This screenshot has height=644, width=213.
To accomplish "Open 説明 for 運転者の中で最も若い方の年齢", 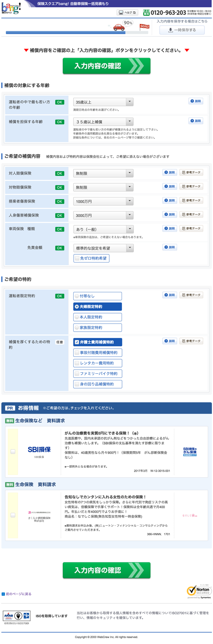I will tap(196, 101).
